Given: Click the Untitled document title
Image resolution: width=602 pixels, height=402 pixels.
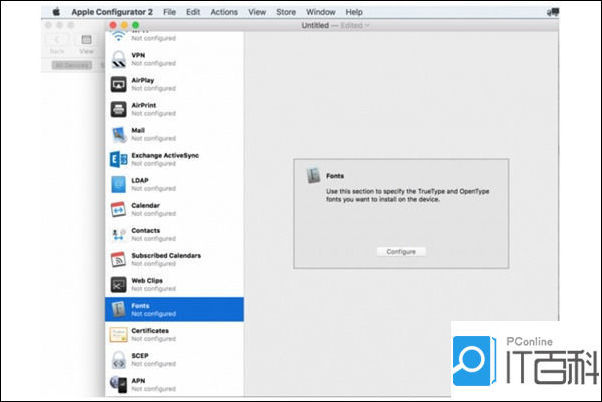Looking at the screenshot, I should point(315,25).
